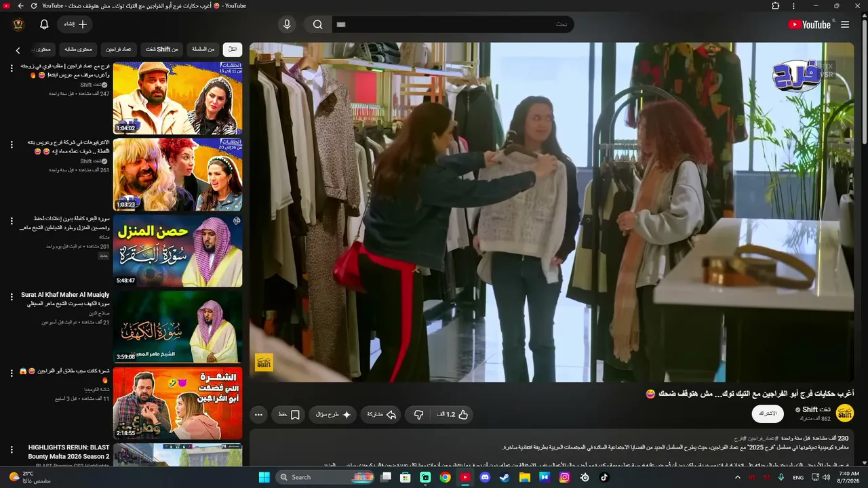Open the سورة الكهف 3:59:08 thumbnail
868x488 pixels.
click(178, 327)
